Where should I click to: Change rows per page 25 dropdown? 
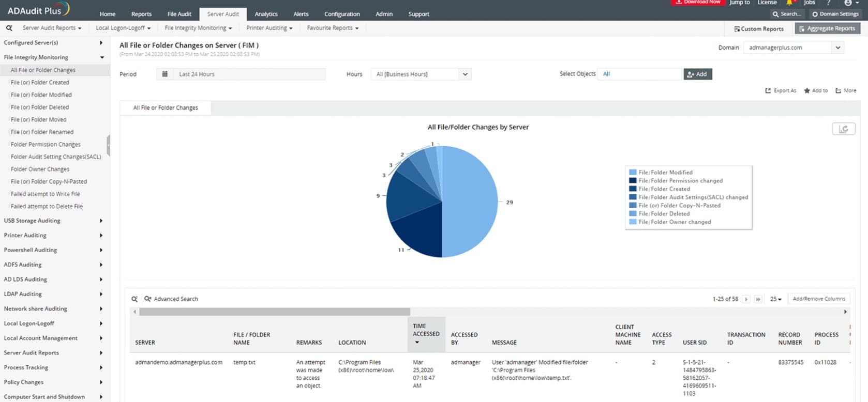click(x=775, y=299)
